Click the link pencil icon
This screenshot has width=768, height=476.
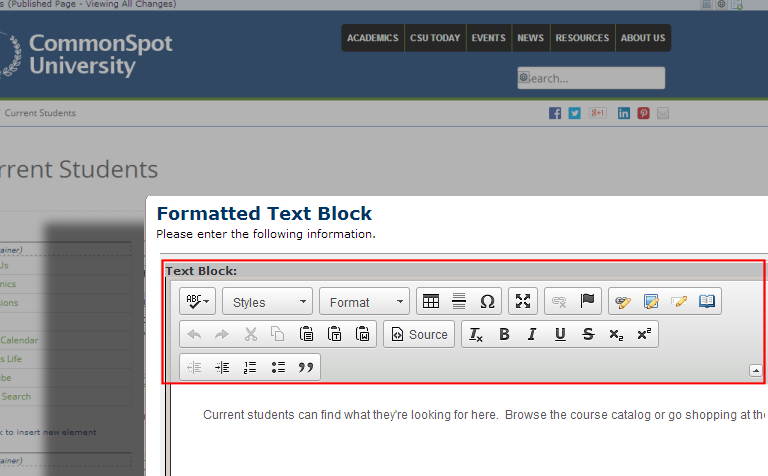point(623,301)
